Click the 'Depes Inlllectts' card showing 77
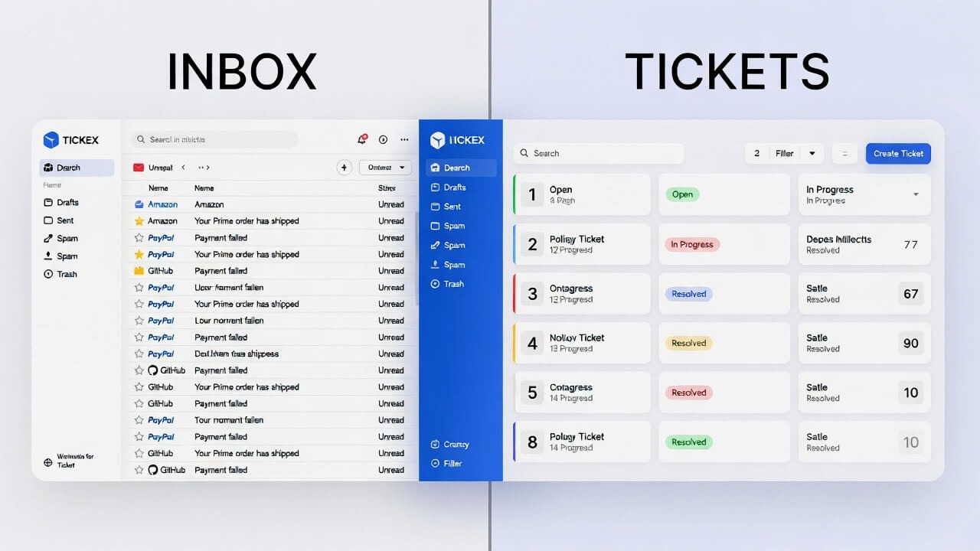 [864, 244]
